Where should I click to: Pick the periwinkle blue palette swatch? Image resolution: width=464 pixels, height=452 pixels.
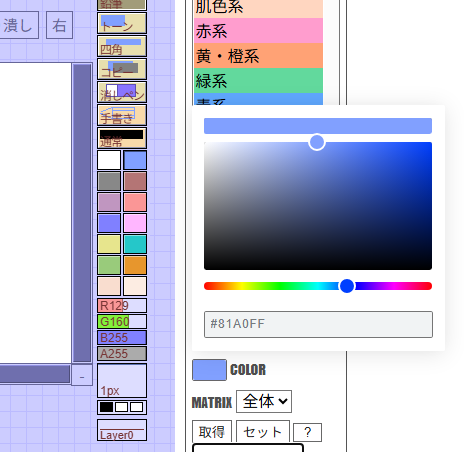pyautogui.click(x=109, y=223)
